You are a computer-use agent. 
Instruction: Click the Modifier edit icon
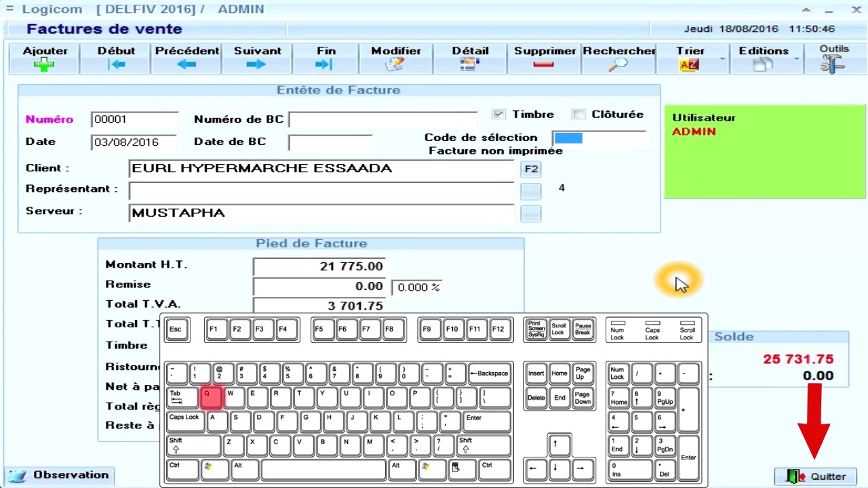(x=395, y=64)
